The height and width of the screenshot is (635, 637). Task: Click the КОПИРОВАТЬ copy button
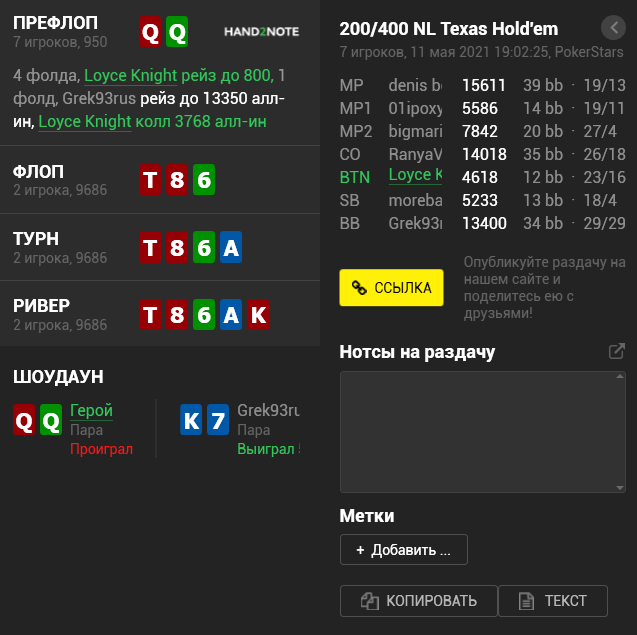tap(418, 600)
